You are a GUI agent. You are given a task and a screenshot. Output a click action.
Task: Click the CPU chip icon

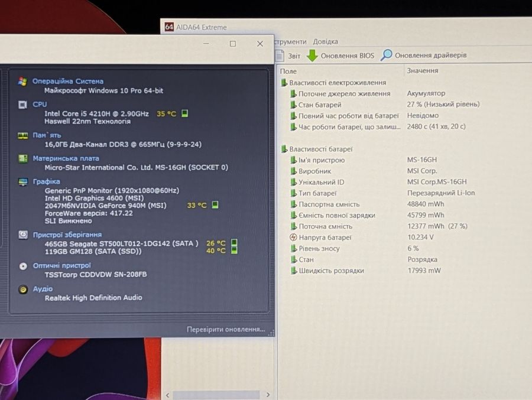click(22, 105)
